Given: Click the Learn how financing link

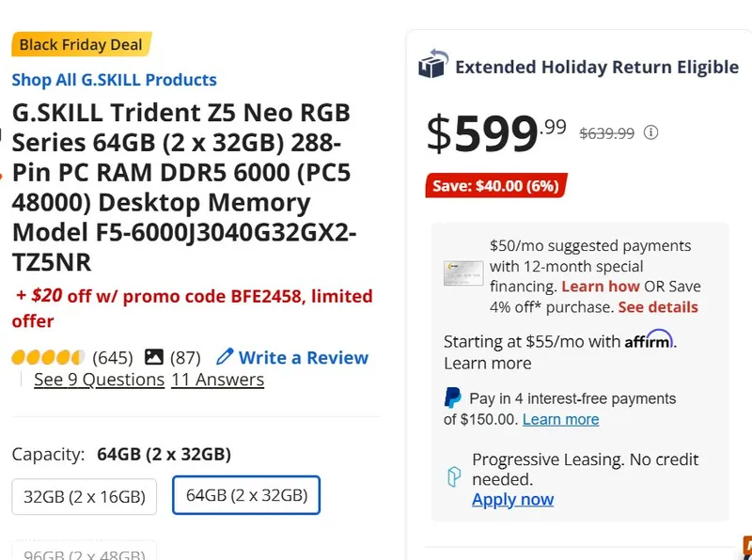Looking at the screenshot, I should tap(601, 286).
